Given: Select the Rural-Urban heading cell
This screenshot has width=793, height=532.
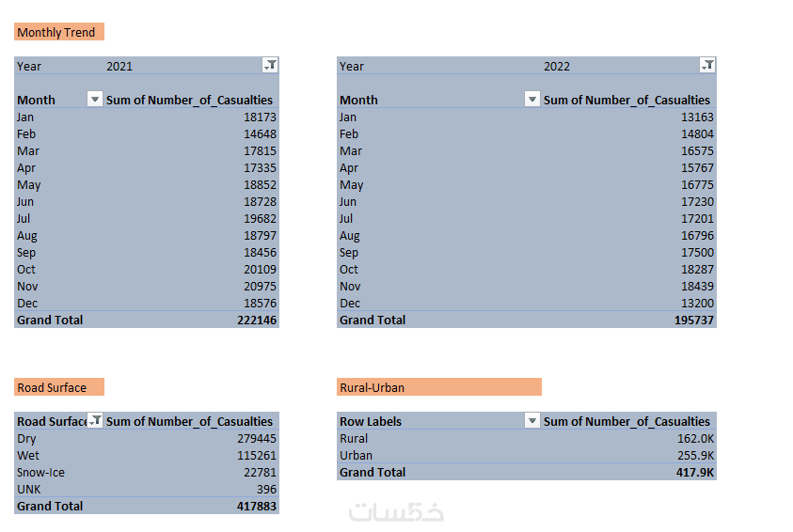Looking at the screenshot, I should [x=439, y=387].
